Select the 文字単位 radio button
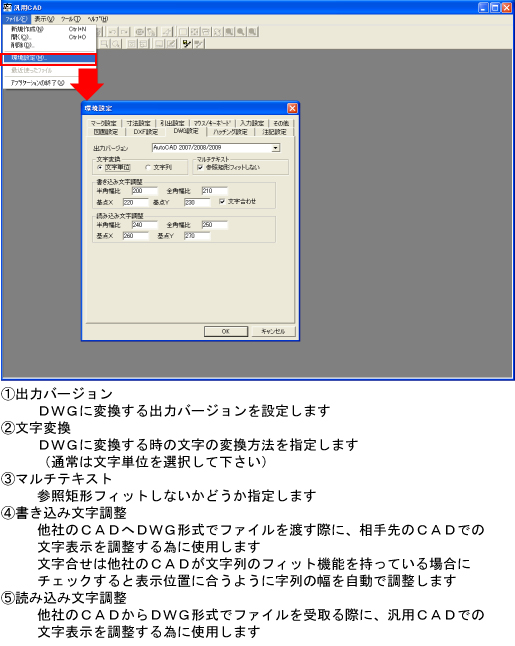 [x=100, y=168]
